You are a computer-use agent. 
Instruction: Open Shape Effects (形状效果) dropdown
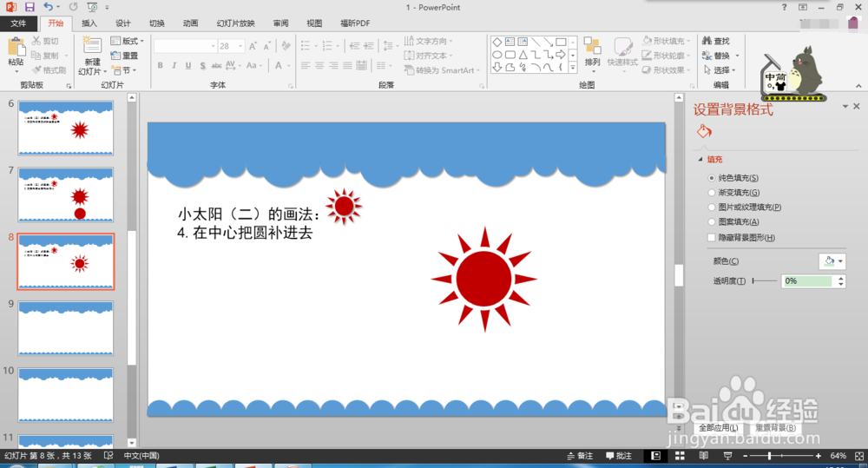[667, 69]
